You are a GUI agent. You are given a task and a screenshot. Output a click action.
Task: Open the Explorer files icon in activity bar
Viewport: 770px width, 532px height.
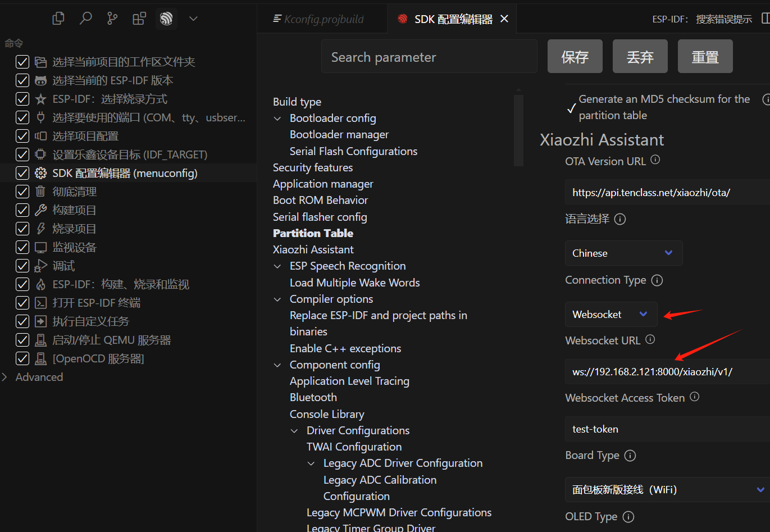[58, 19]
